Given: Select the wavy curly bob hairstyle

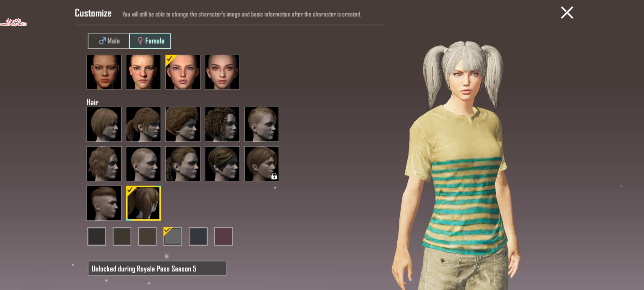Looking at the screenshot, I should pos(104,164).
